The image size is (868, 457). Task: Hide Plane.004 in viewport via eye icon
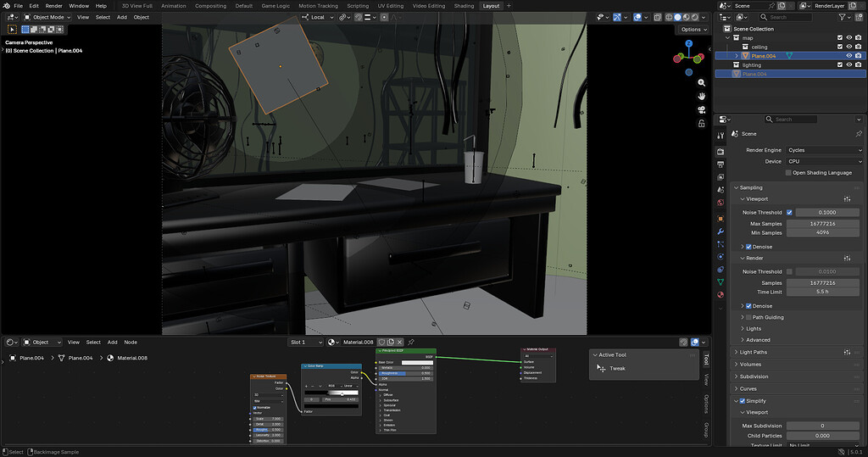(849, 56)
